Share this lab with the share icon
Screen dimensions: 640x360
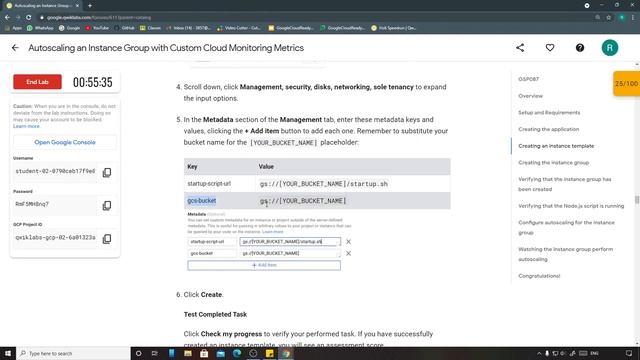(520, 48)
